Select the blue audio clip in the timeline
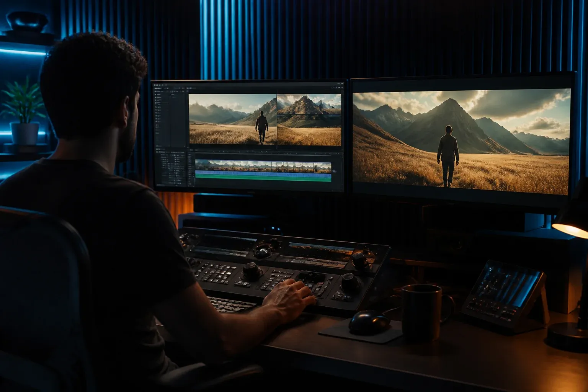The height and width of the screenshot is (392, 588). 263,173
